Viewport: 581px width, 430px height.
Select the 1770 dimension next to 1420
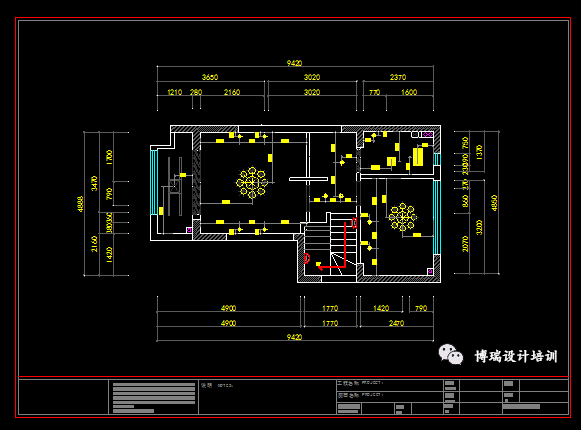[x=330, y=308]
